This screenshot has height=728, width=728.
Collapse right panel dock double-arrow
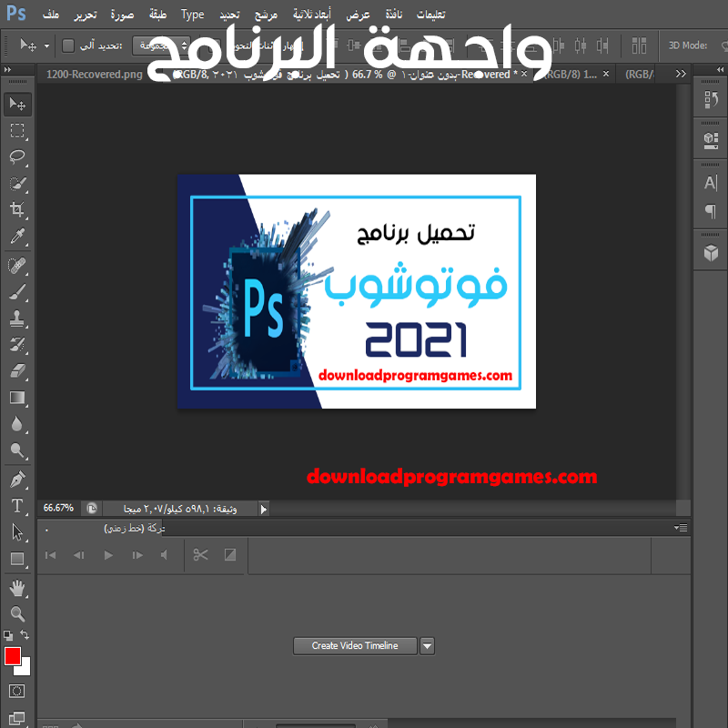click(x=720, y=70)
